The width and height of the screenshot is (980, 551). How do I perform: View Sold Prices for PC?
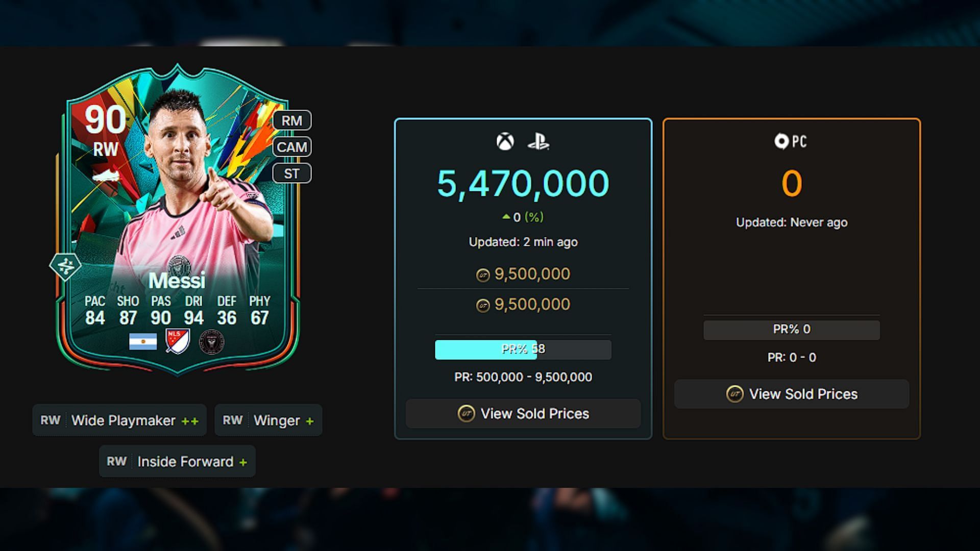click(x=792, y=394)
